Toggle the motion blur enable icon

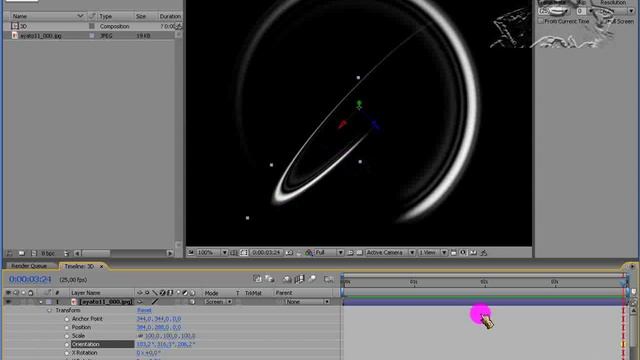click(x=312, y=279)
